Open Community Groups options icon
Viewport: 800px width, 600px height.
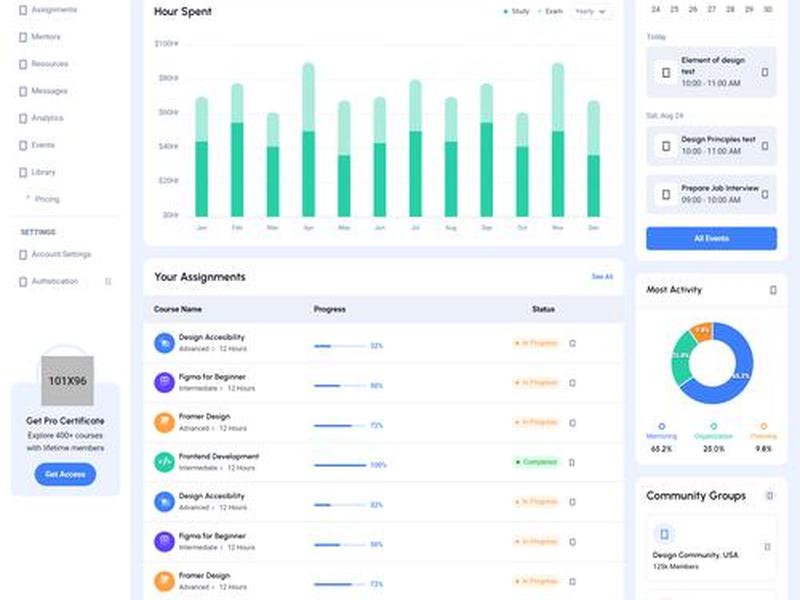coord(769,495)
